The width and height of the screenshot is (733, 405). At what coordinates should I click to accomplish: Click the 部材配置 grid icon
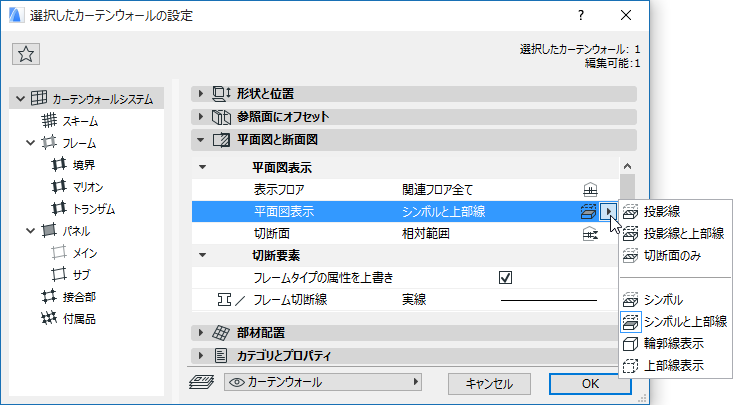[x=221, y=333]
